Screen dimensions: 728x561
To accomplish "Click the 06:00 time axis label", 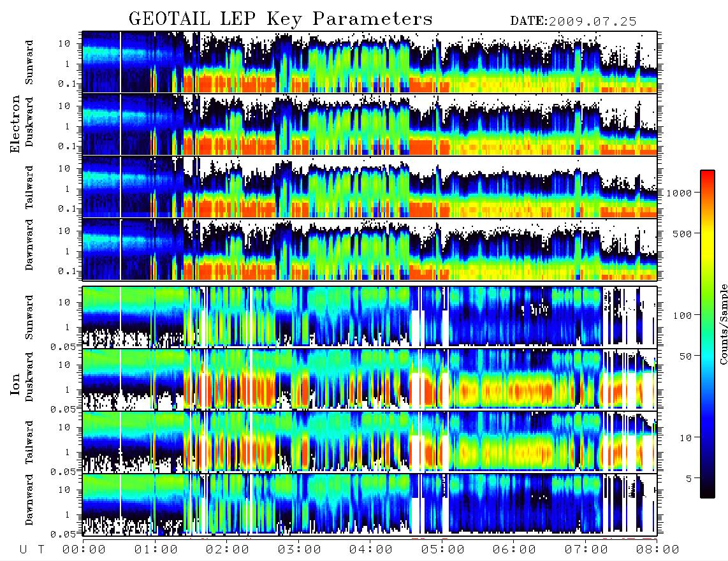I will click(514, 550).
